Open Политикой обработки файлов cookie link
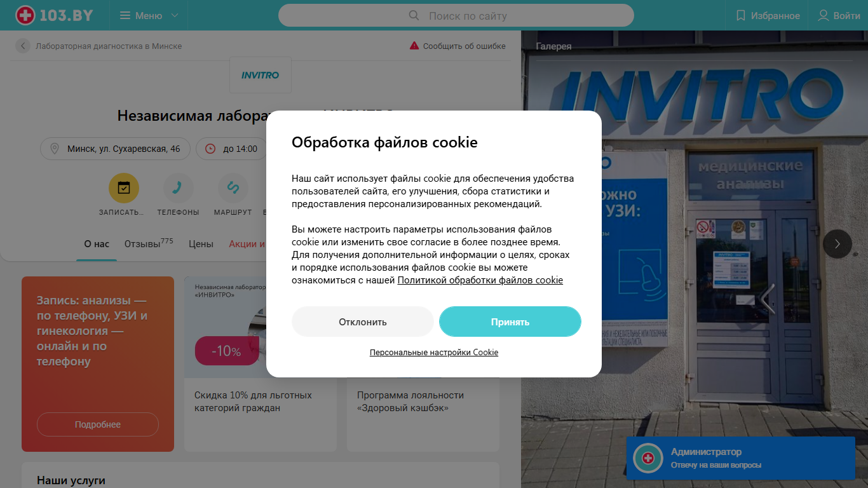The width and height of the screenshot is (868, 488). click(480, 280)
